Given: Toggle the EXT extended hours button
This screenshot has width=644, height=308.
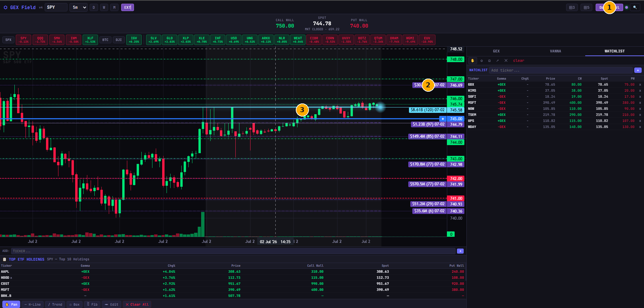Looking at the screenshot, I should click(128, 7).
